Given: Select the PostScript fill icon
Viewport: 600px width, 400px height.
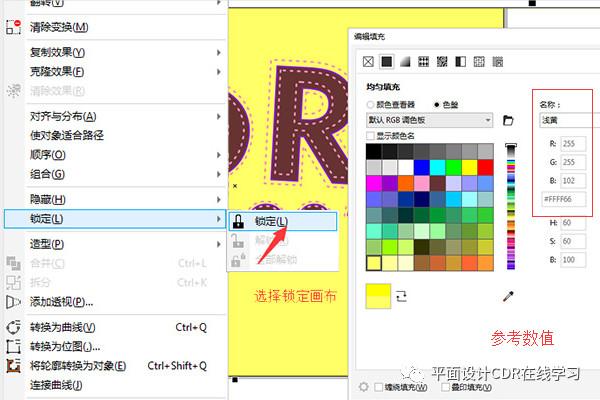Looking at the screenshot, I should pos(497,62).
